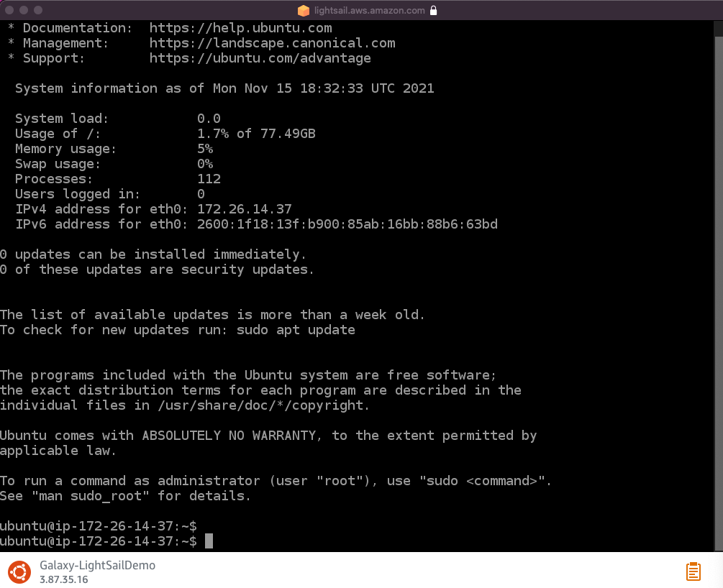Click the Lightsail orange cube icon in title bar
The image size is (723, 588).
[x=304, y=10]
